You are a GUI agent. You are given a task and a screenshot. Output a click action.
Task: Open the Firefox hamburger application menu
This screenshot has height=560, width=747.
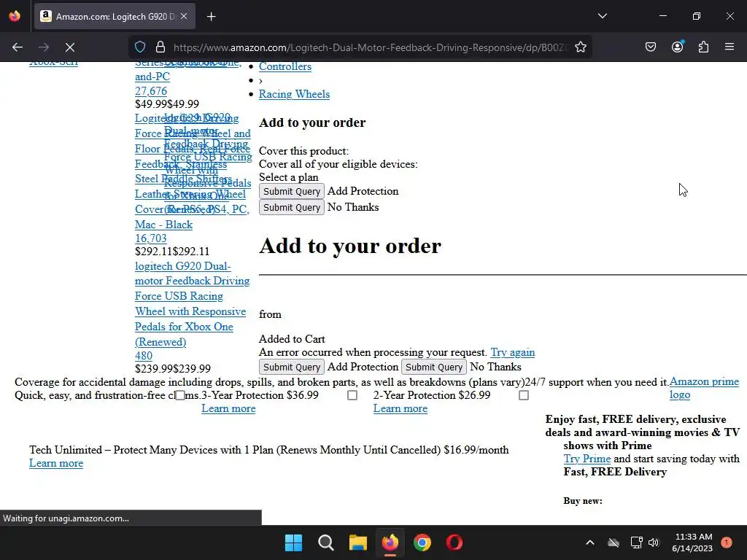coord(729,47)
